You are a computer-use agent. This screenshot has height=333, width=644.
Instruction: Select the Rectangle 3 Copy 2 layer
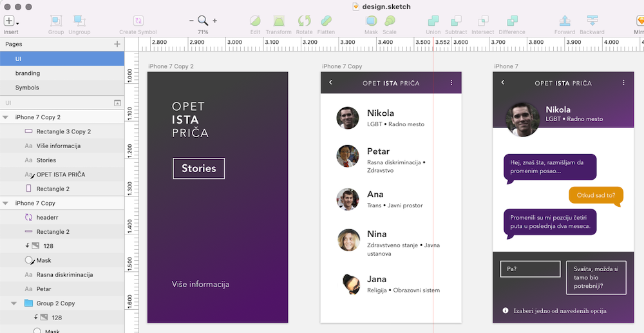[62, 131]
